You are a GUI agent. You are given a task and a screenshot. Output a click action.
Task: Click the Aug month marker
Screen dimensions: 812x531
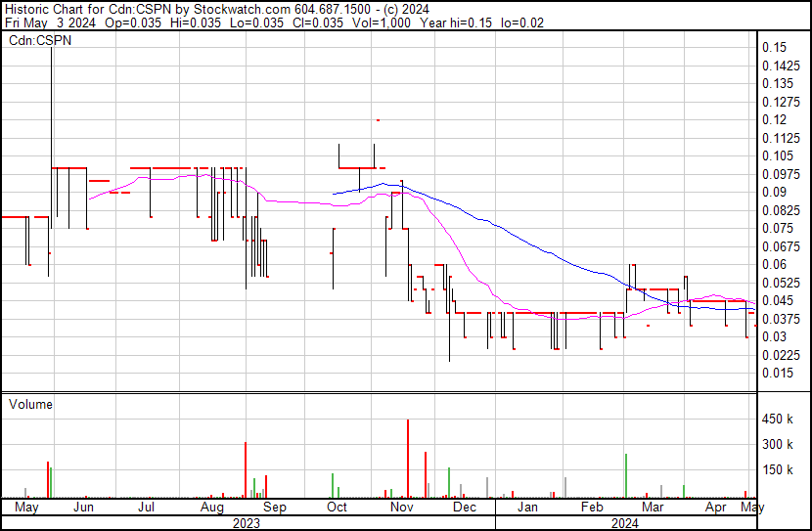[211, 508]
